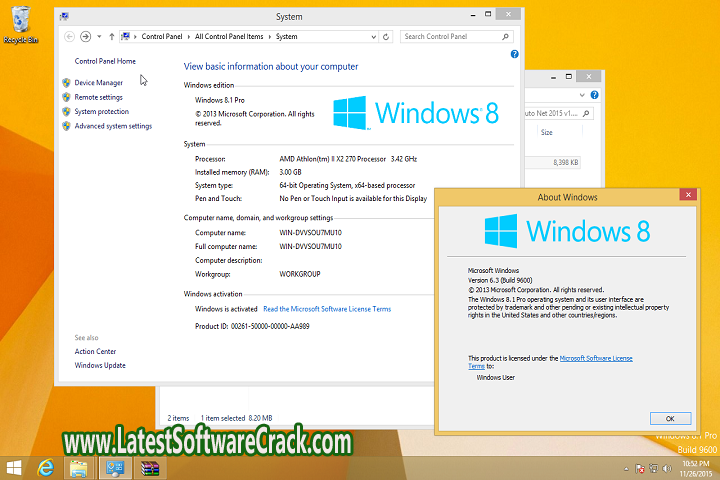720x480 pixels.
Task: Click search magnifier in Explorer window
Action: (586, 113)
